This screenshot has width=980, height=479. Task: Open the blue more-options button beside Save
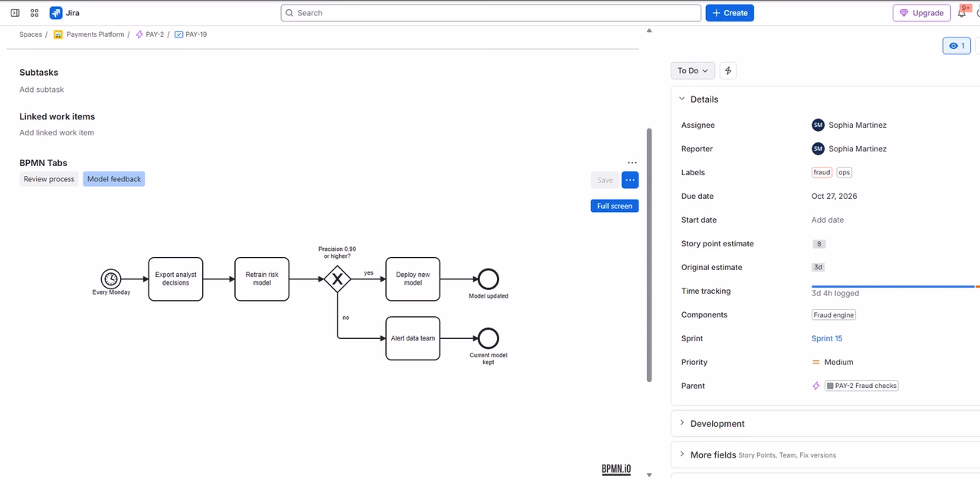pos(630,180)
